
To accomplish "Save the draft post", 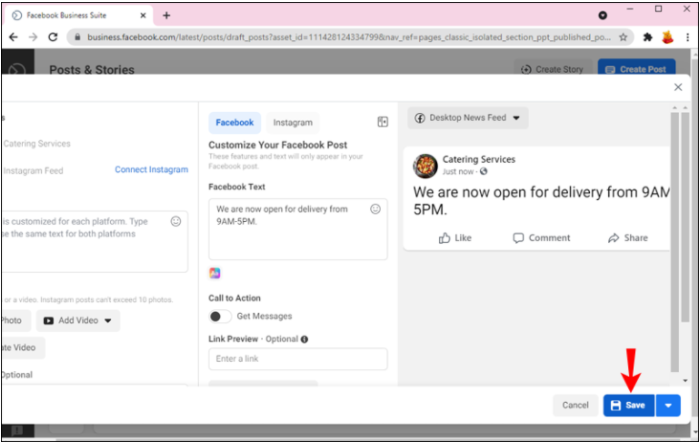I will point(629,405).
